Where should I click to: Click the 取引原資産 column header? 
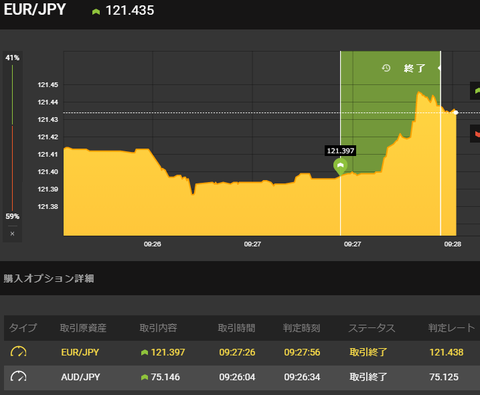click(x=83, y=328)
